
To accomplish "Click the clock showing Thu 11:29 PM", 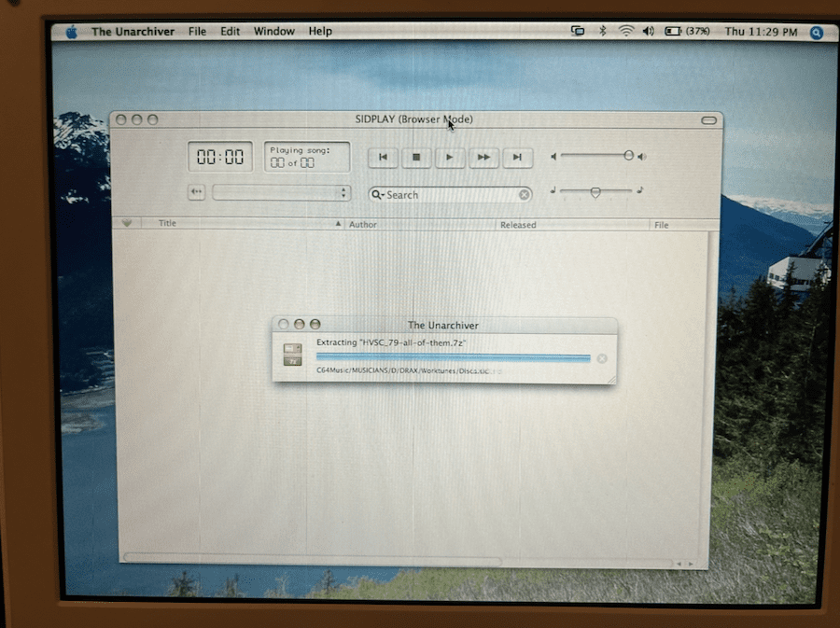I will (x=761, y=32).
